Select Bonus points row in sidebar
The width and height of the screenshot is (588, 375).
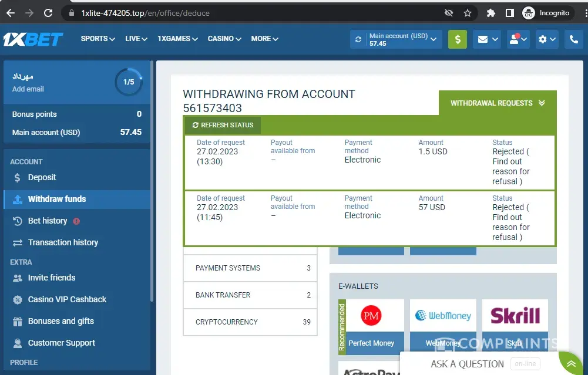tap(77, 114)
